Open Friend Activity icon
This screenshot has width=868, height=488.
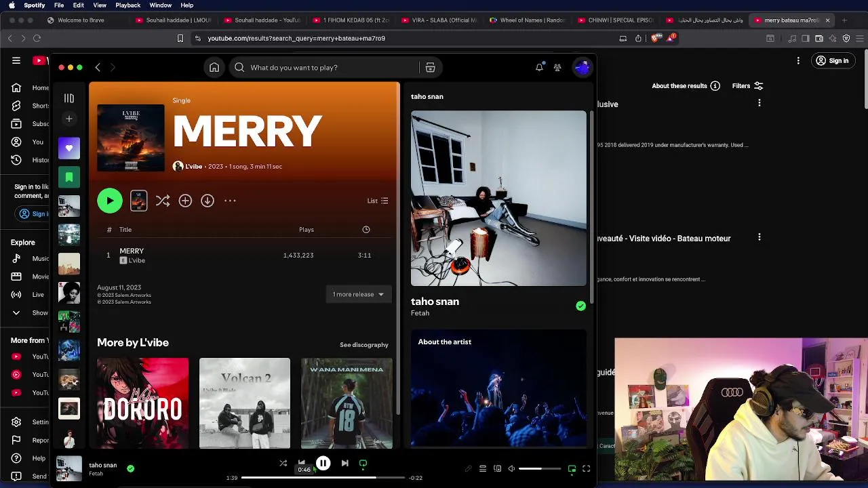click(x=557, y=67)
